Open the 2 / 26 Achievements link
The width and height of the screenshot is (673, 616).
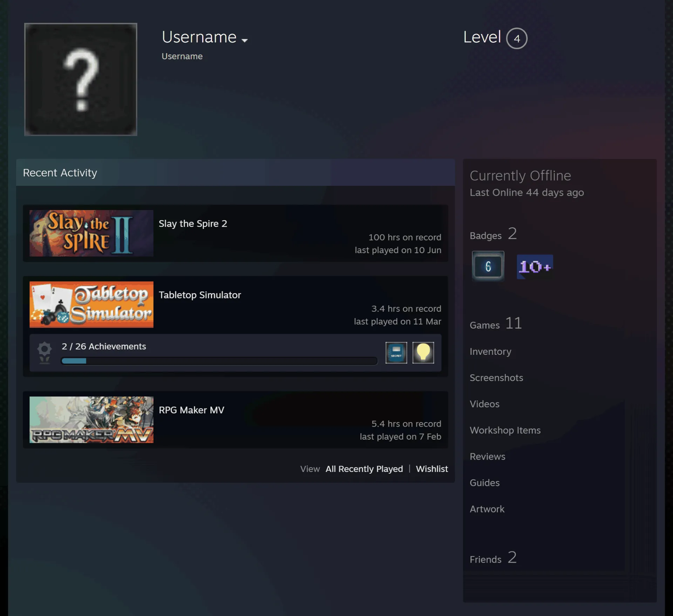coord(104,346)
